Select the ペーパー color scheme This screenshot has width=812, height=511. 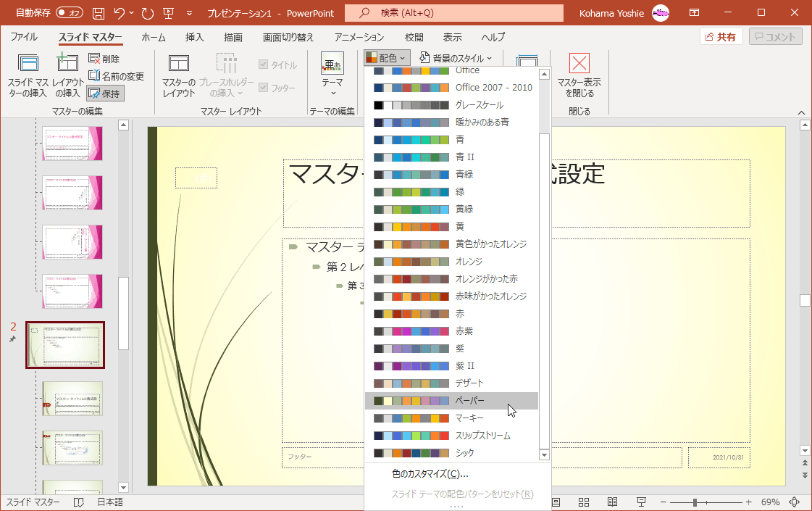[451, 401]
